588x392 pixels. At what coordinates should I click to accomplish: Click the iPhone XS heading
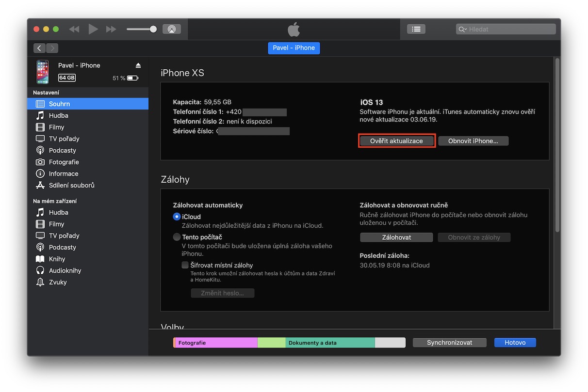point(182,73)
